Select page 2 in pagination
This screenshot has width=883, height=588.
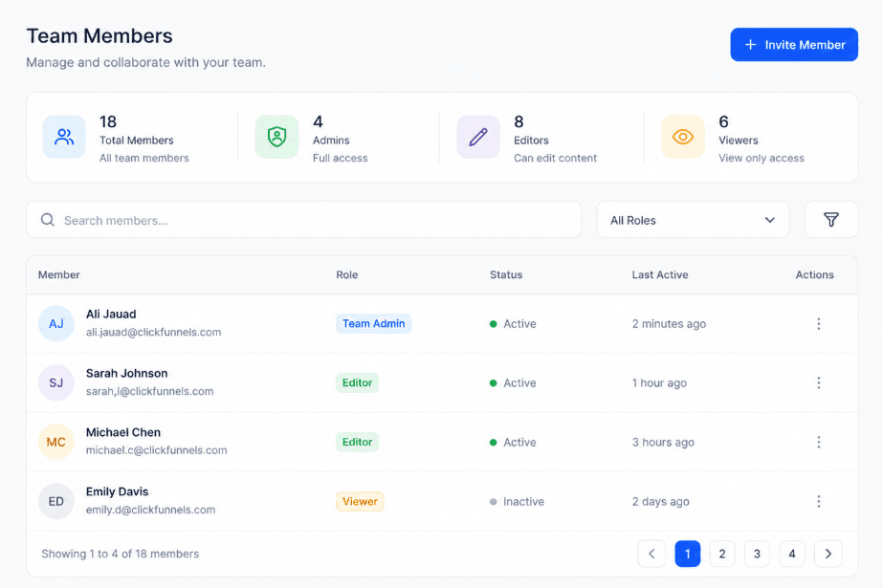click(x=722, y=554)
